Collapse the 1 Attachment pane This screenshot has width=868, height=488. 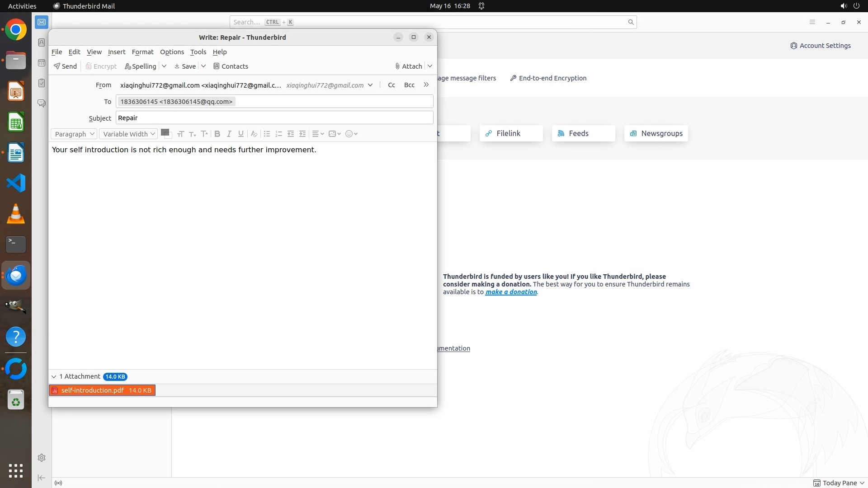click(x=54, y=376)
